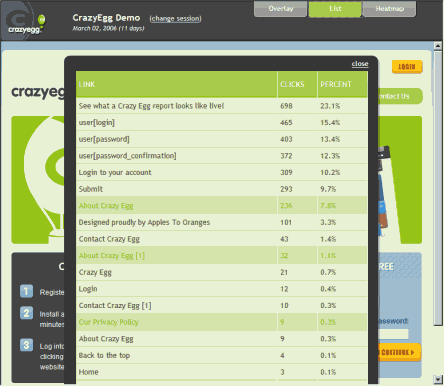Image resolution: width=444 pixels, height=386 pixels.
Task: Click the step 3 number badge
Action: [26, 345]
